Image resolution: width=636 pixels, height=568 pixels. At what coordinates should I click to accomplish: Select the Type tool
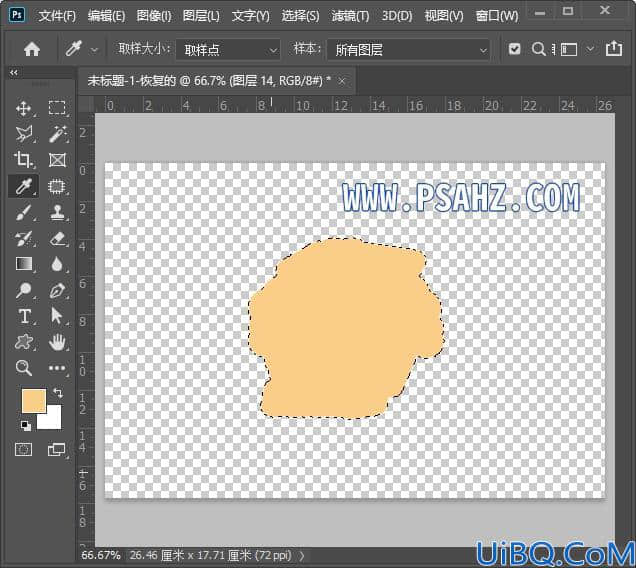click(x=24, y=316)
